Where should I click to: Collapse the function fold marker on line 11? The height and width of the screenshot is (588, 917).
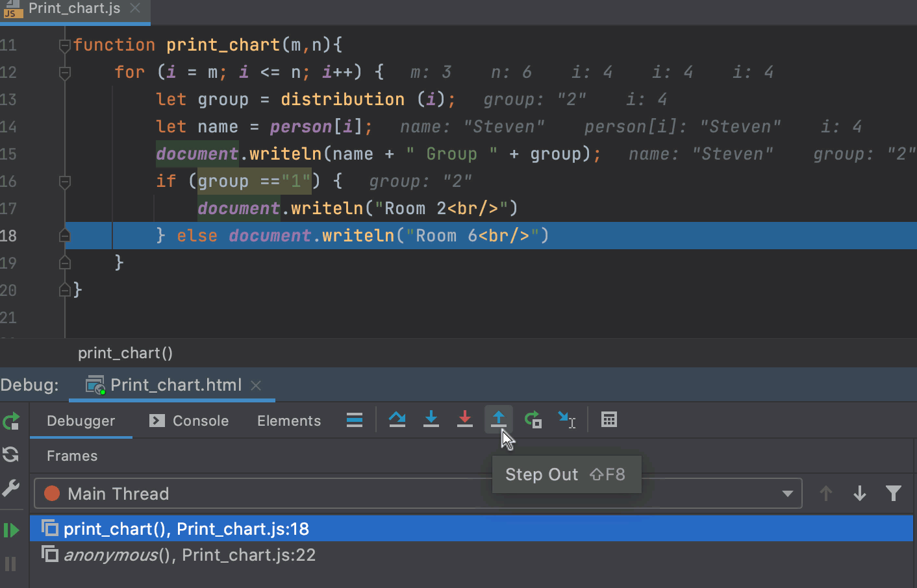point(64,45)
